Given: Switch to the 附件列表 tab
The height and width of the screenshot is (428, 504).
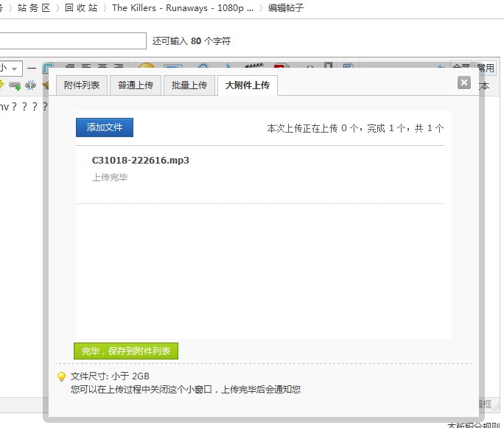Looking at the screenshot, I should (82, 85).
